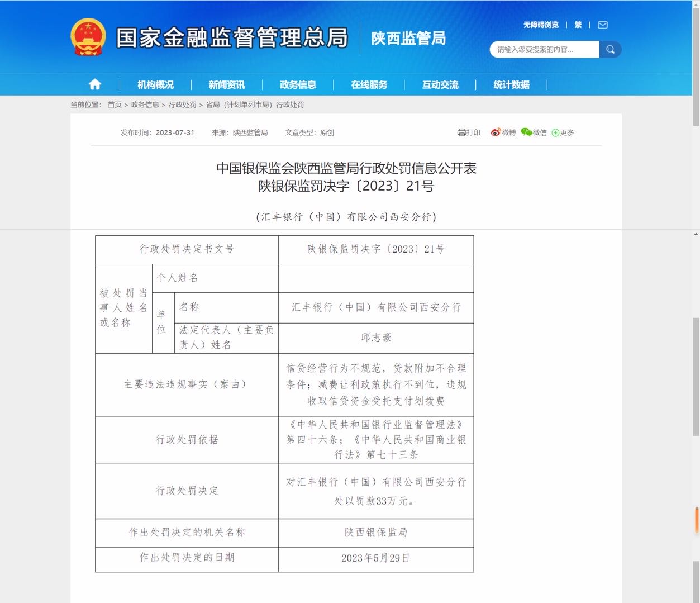Click the 微博 share label
The height and width of the screenshot is (603, 700).
[x=509, y=132]
